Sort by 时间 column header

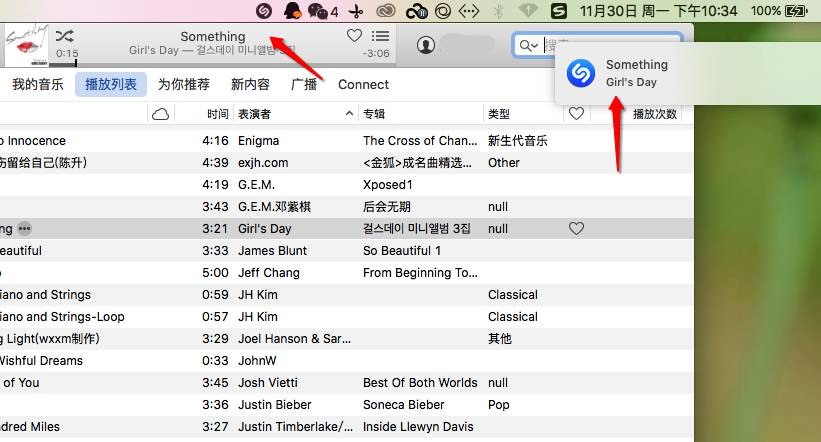[x=217, y=114]
